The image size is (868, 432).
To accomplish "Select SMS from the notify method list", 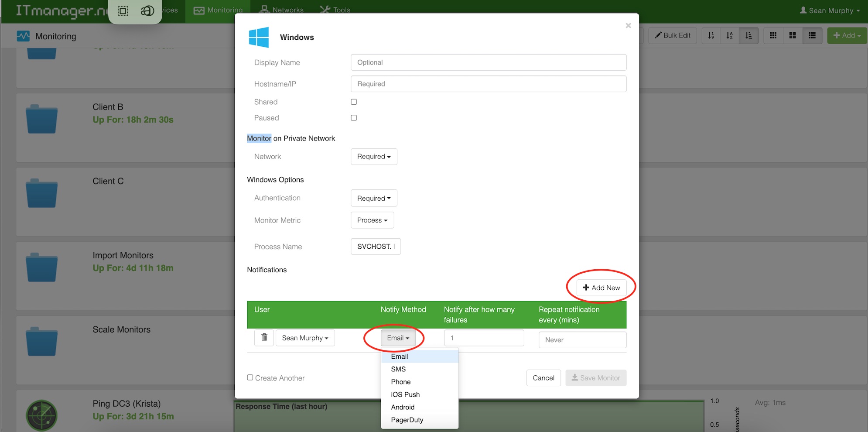I will 398,369.
